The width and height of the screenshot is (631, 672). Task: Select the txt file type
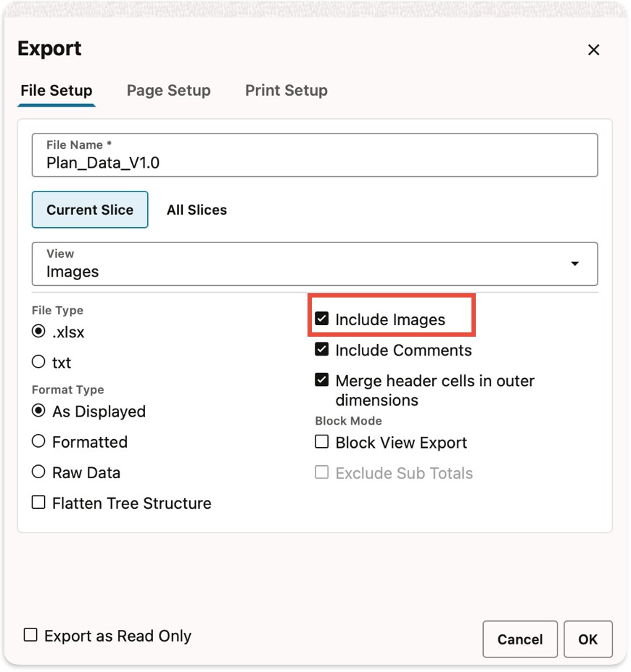pyautogui.click(x=38, y=362)
